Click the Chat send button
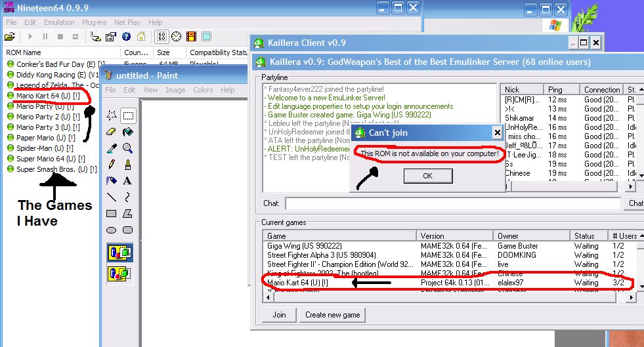 [635, 203]
